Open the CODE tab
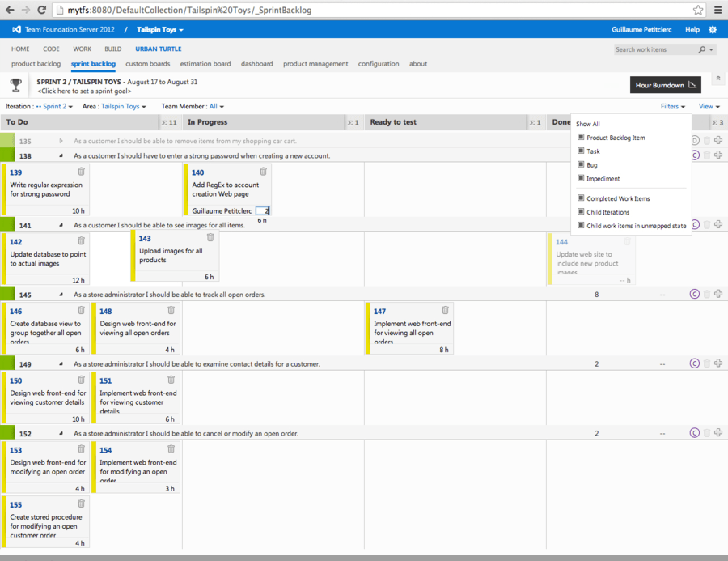The width and height of the screenshot is (728, 561). [51, 49]
